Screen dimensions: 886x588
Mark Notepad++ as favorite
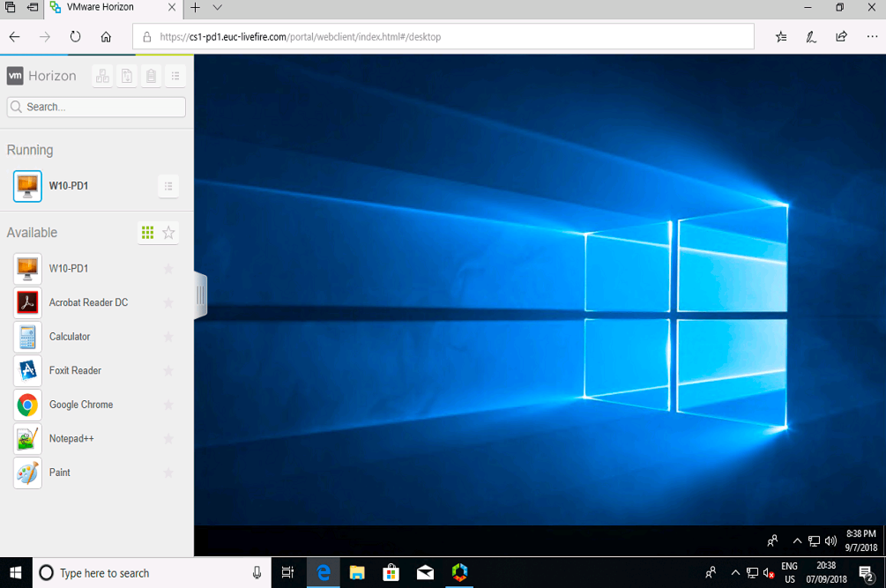tap(168, 439)
